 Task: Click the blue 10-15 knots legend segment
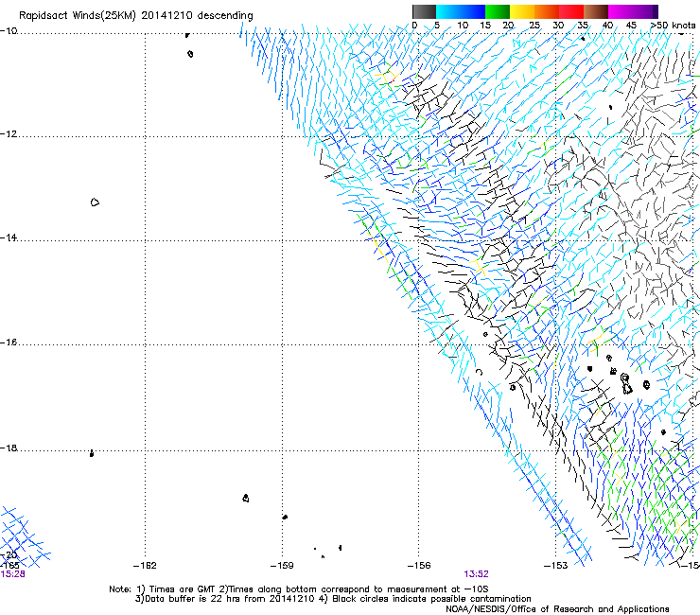click(x=473, y=11)
